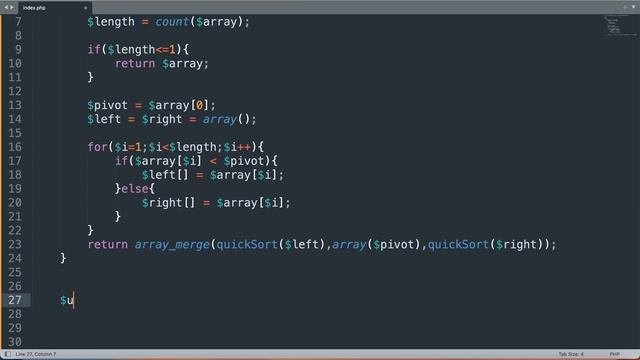Click the highlighted line number 27
The width and height of the screenshot is (640, 360).
tap(15, 300)
